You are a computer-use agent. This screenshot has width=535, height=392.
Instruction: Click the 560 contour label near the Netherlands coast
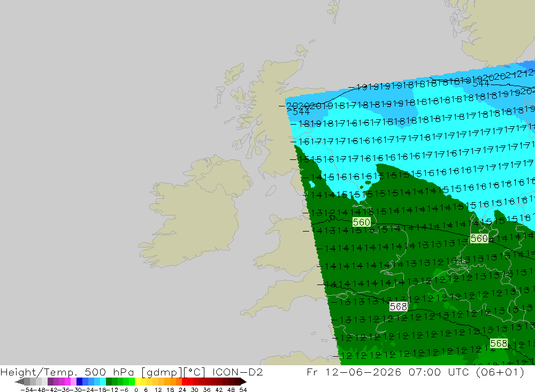(x=479, y=239)
